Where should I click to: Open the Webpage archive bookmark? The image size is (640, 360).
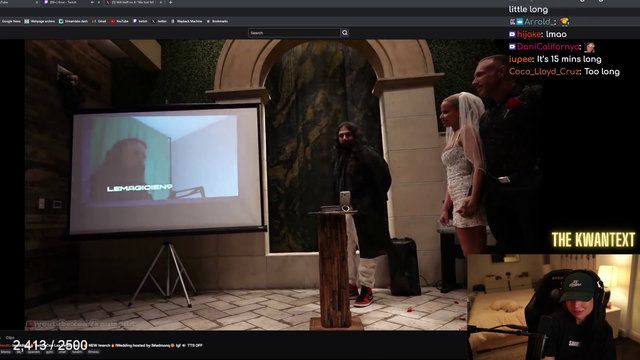[40, 21]
